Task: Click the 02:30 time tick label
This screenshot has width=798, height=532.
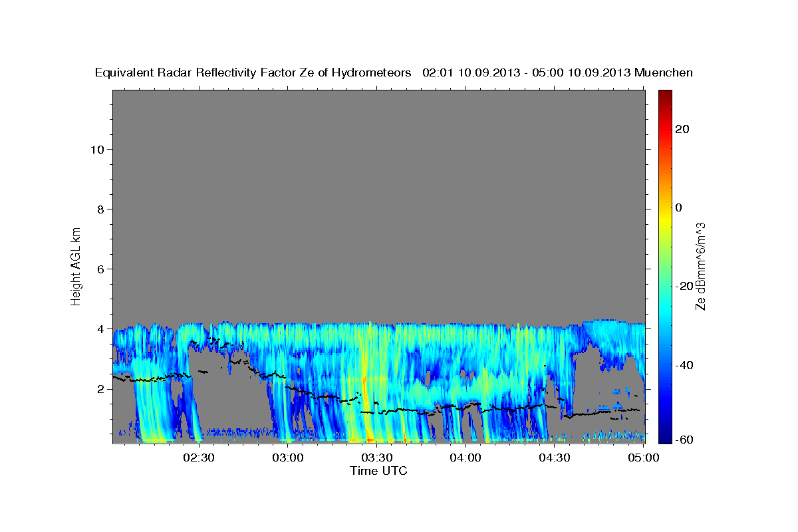Action: coord(199,458)
